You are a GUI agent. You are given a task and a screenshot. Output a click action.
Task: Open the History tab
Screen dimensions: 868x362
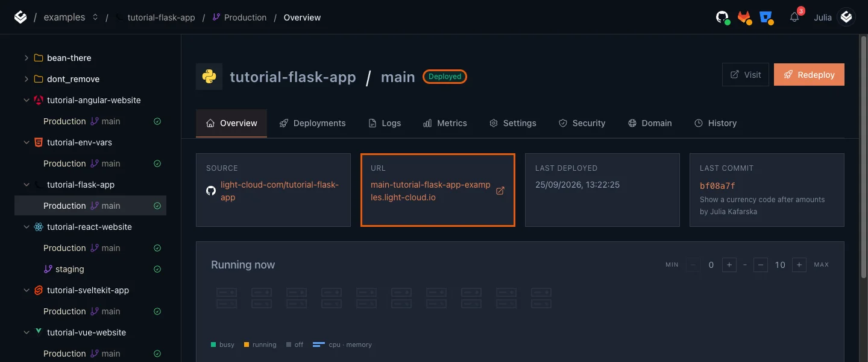(715, 123)
